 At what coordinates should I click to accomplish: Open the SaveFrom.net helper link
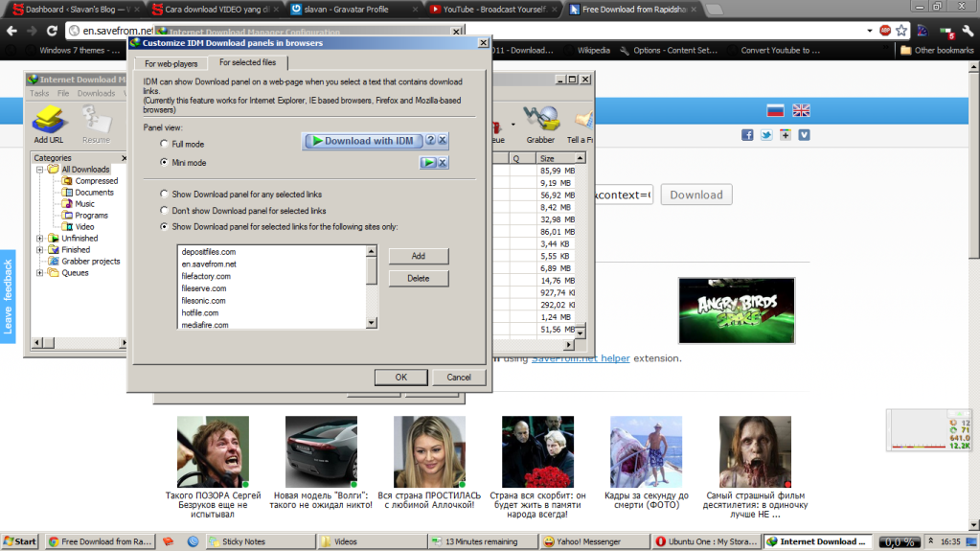(x=581, y=358)
